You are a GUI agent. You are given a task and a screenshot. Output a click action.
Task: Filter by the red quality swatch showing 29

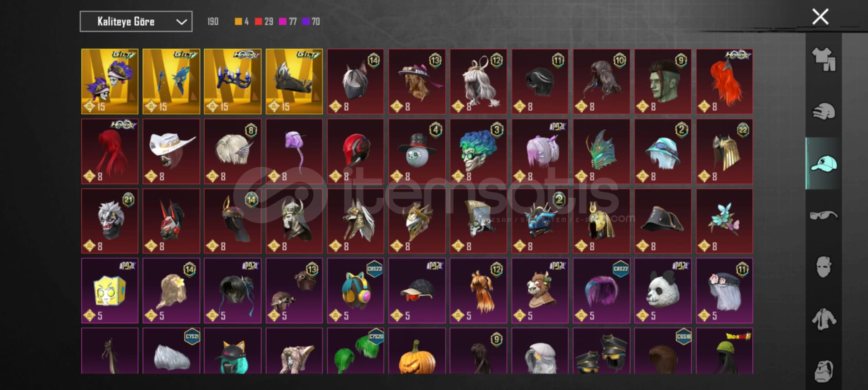click(264, 21)
